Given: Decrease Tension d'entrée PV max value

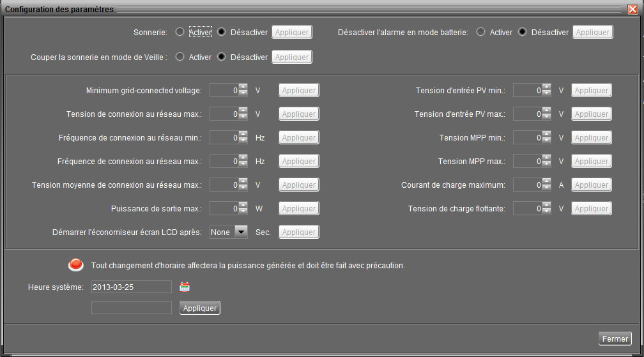Looking at the screenshot, I should click(x=546, y=117).
